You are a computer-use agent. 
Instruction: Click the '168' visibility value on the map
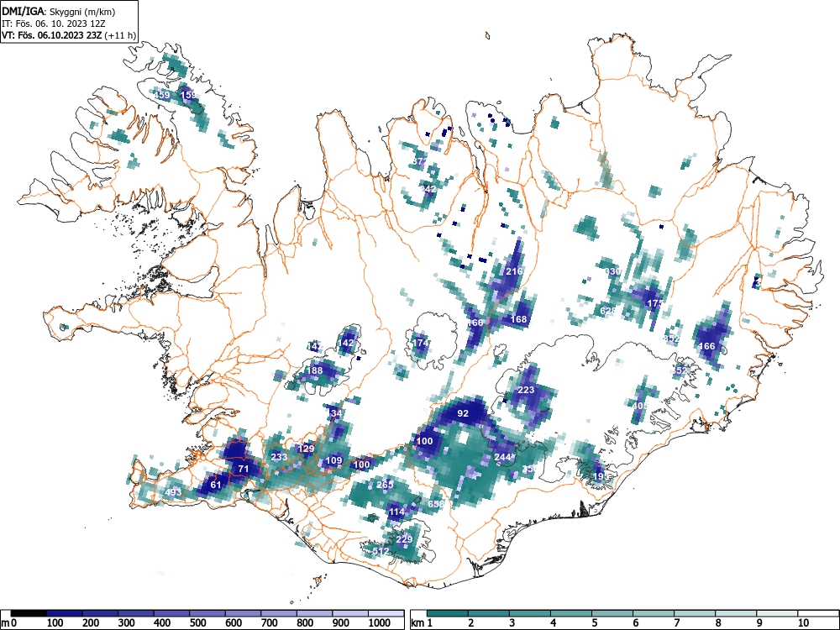(518, 319)
